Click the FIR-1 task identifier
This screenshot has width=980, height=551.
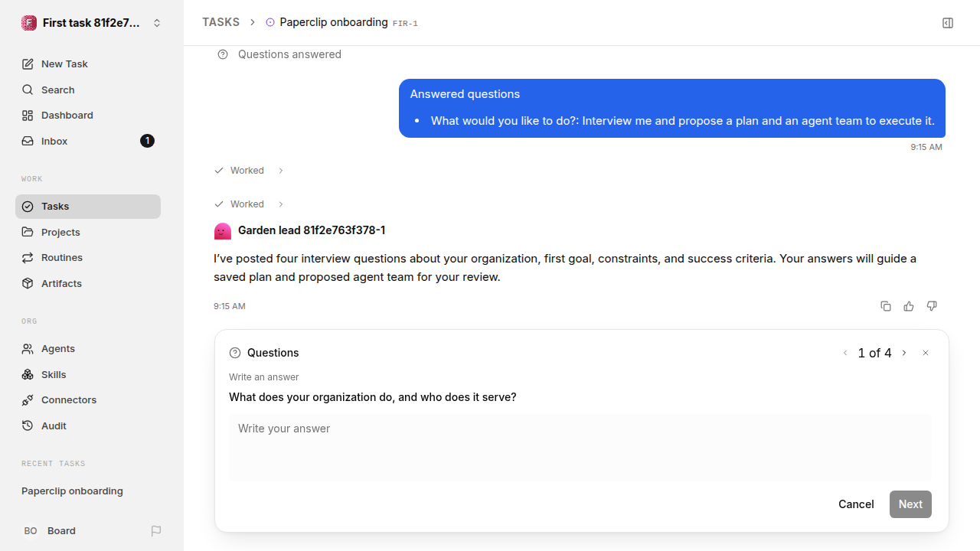tap(405, 24)
